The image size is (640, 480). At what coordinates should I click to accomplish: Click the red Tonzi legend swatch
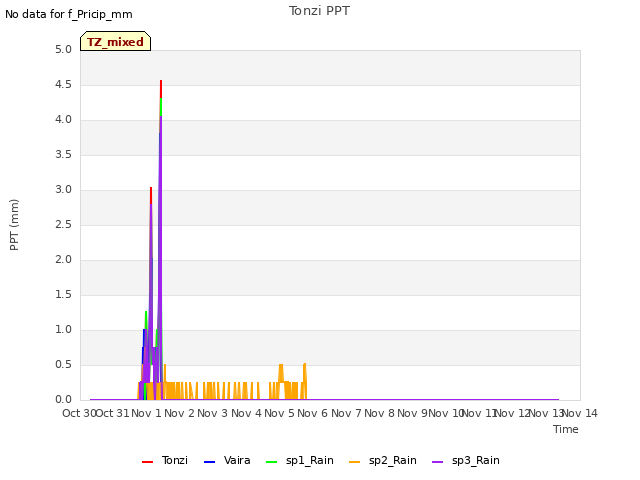pyautogui.click(x=147, y=462)
